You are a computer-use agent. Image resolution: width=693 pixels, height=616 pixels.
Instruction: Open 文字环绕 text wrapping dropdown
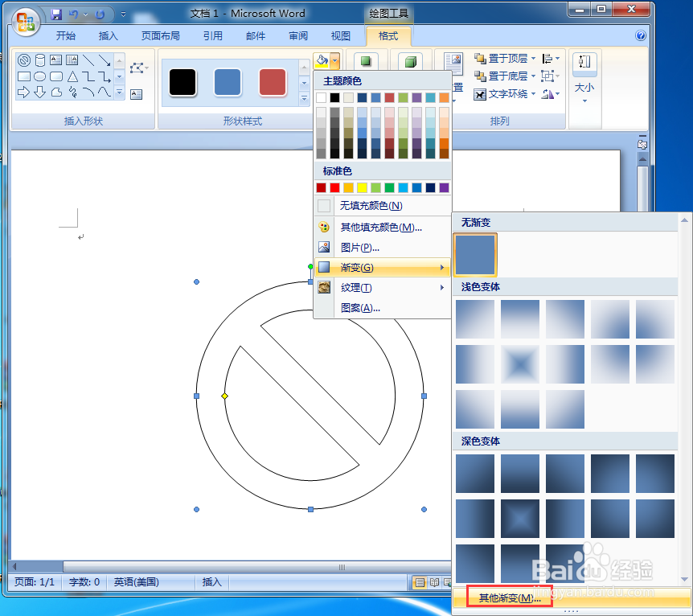click(533, 94)
